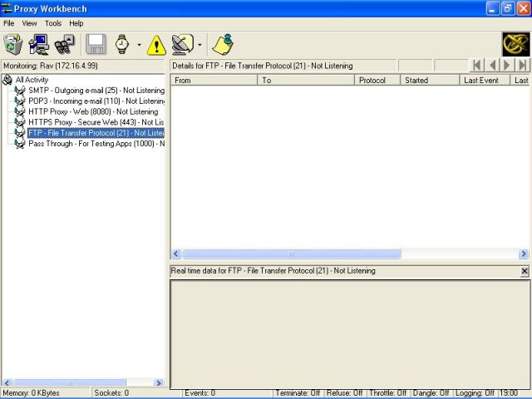This screenshot has width=532, height=399.
Task: Select All Activity in the tree
Action: click(32, 80)
